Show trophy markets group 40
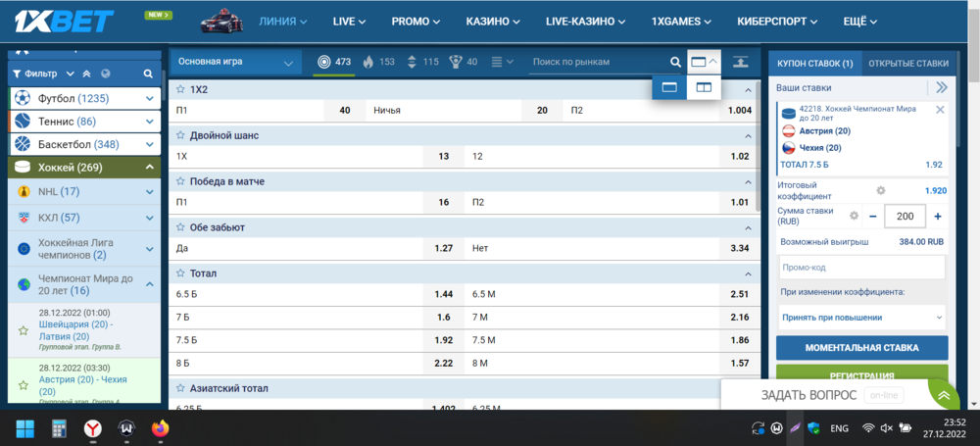Image resolution: width=980 pixels, height=446 pixels. tap(464, 62)
